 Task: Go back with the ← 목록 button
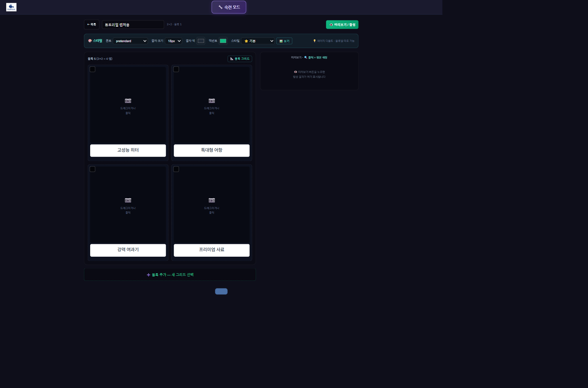[92, 25]
